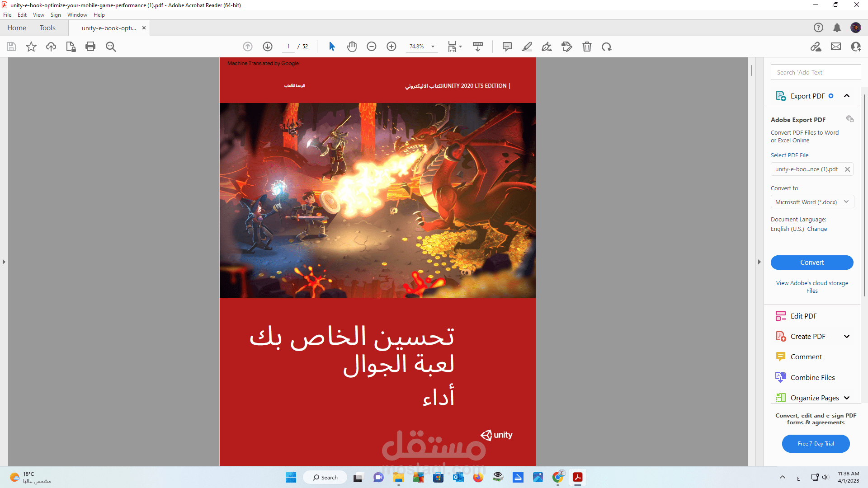The width and height of the screenshot is (868, 488).
Task: Click the file attachment toolbar icon
Action: point(71,47)
